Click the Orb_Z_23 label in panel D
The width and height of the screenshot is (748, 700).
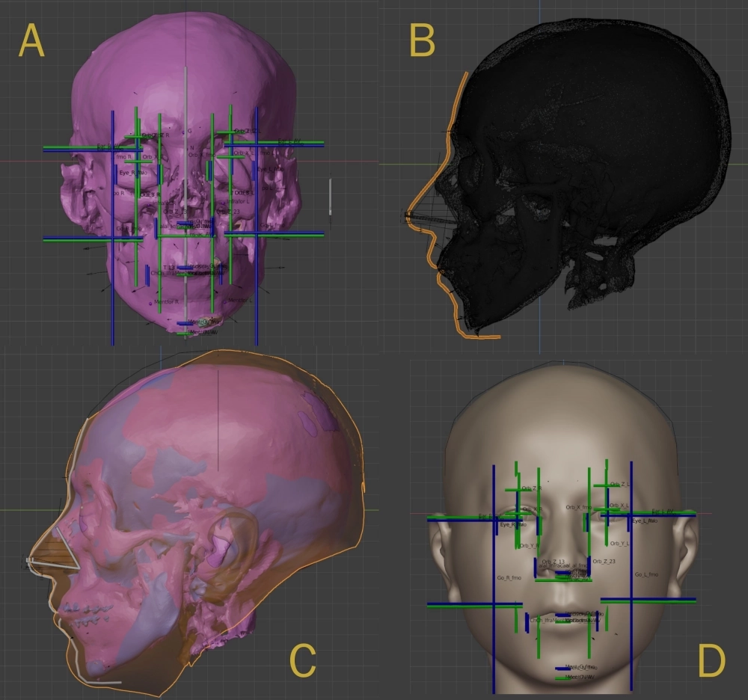click(604, 561)
